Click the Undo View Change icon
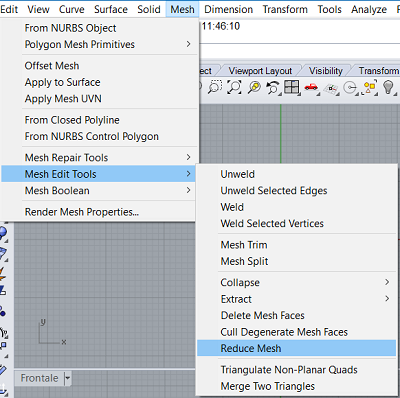The image size is (400, 398). (273, 88)
